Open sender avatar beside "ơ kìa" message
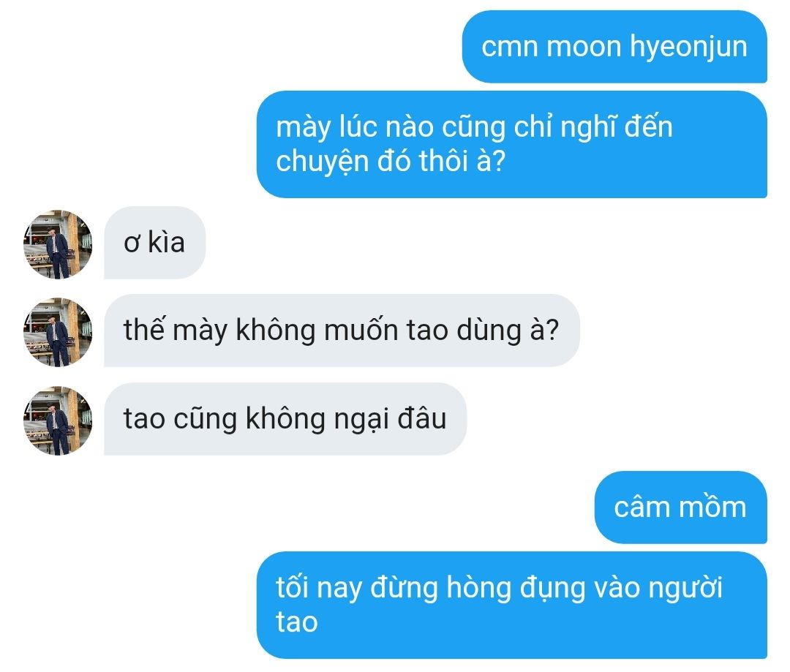Viewport: 790px width, 672px height. 58,244
